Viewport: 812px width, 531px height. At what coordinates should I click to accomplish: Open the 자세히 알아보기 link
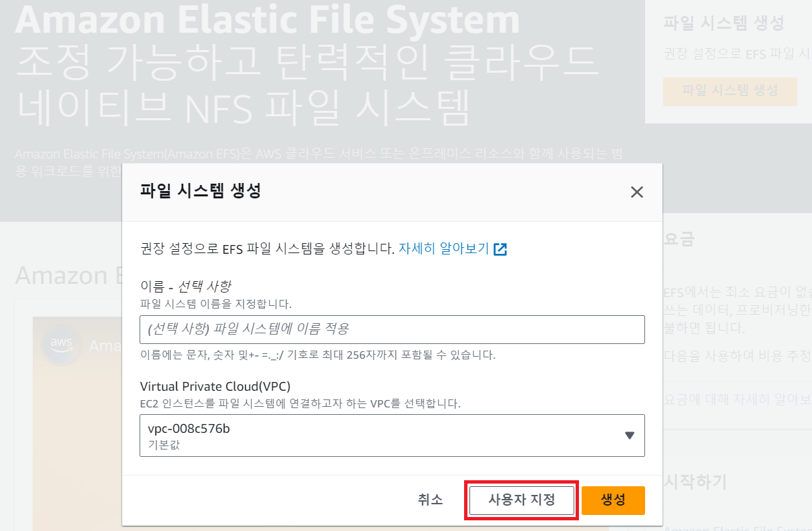(444, 249)
